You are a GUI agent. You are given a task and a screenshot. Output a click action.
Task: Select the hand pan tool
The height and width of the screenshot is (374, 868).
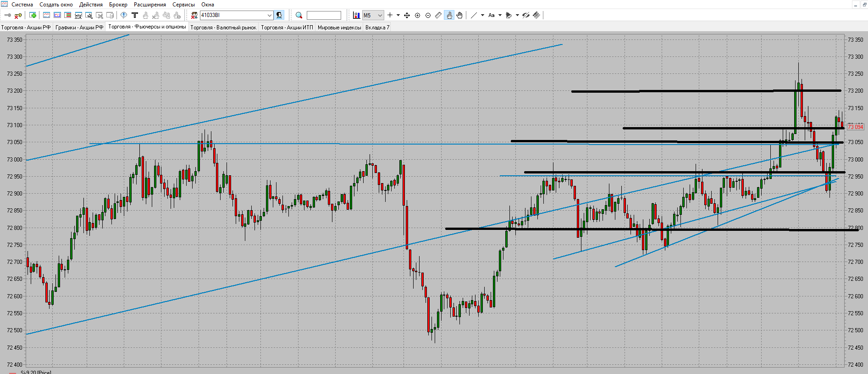[459, 16]
